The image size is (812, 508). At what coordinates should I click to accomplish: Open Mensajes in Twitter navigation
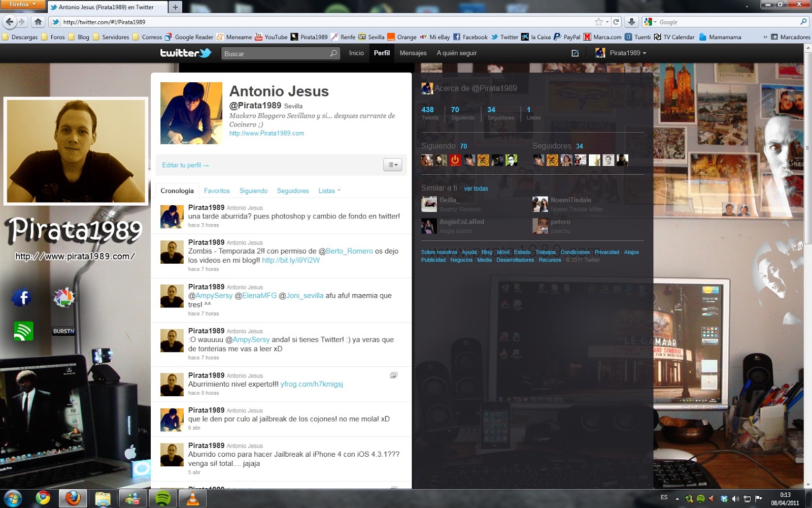point(413,53)
